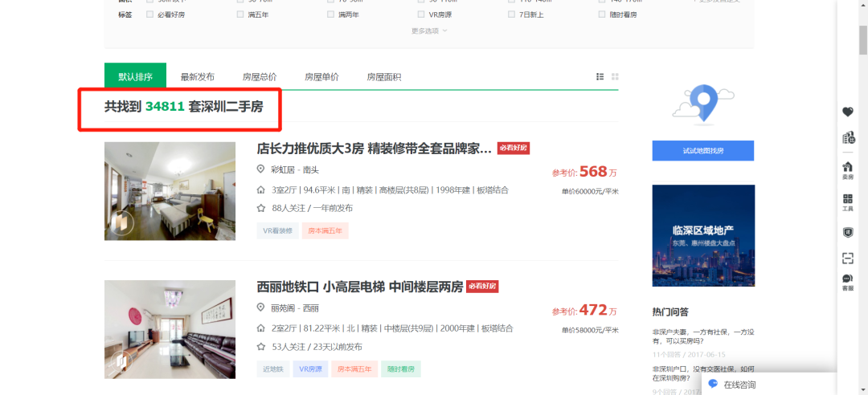Sort by 房屋单价
The image size is (868, 395).
point(321,77)
